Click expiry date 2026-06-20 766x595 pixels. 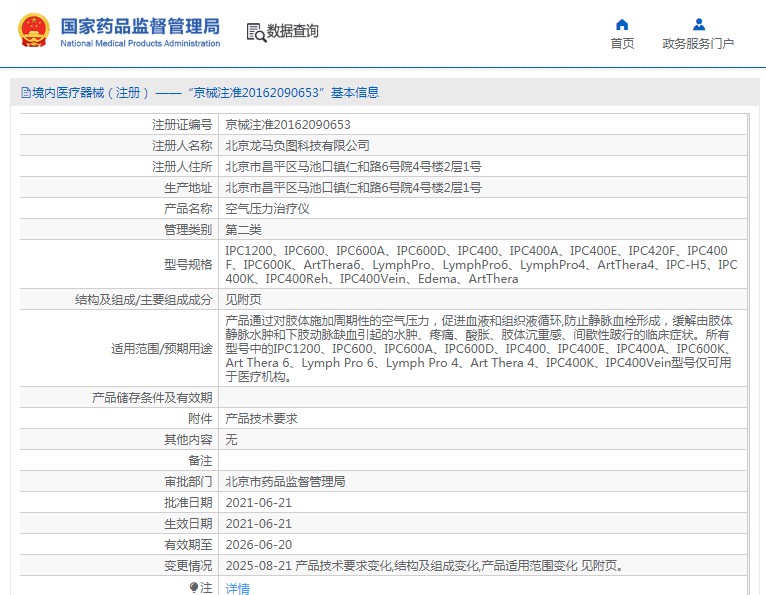click(x=258, y=545)
